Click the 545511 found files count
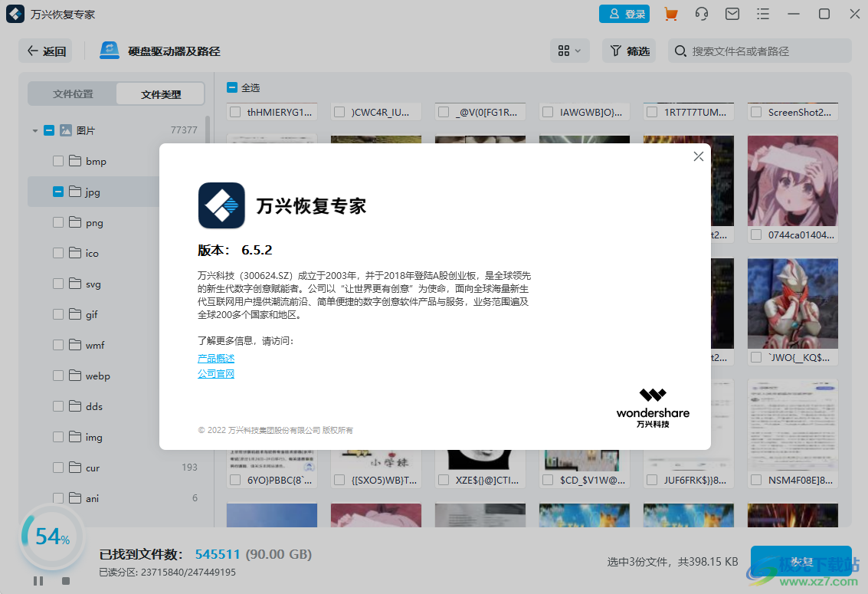Viewport: 868px width, 594px height. pos(218,554)
